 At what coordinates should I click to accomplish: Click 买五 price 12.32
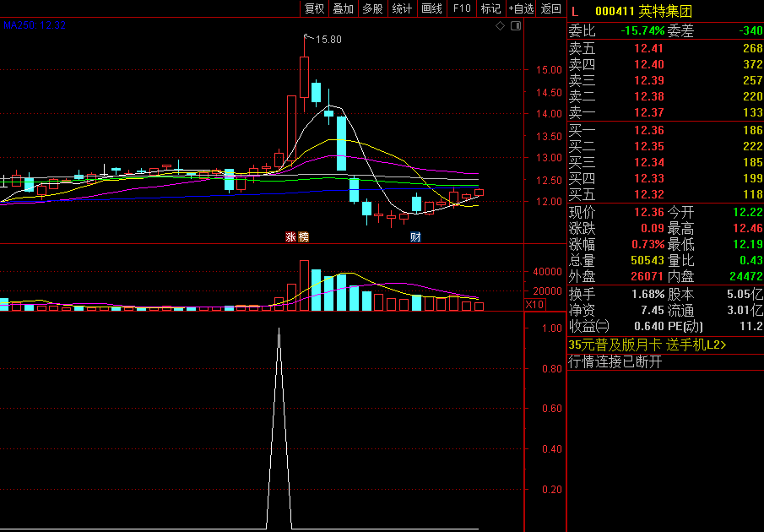point(648,194)
